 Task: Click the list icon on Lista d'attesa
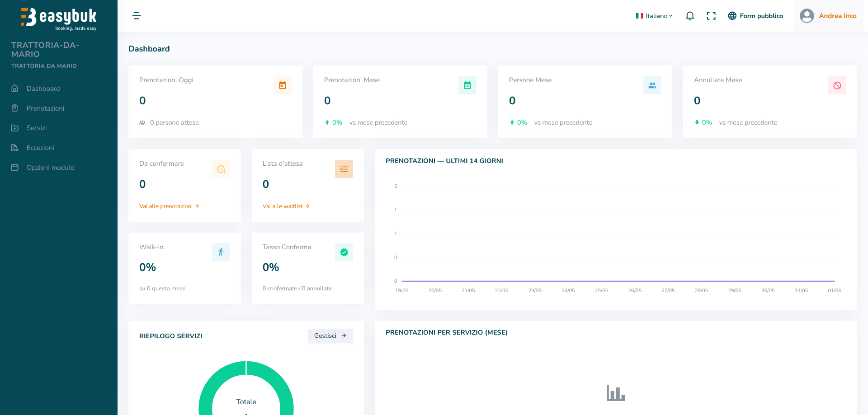[344, 169]
